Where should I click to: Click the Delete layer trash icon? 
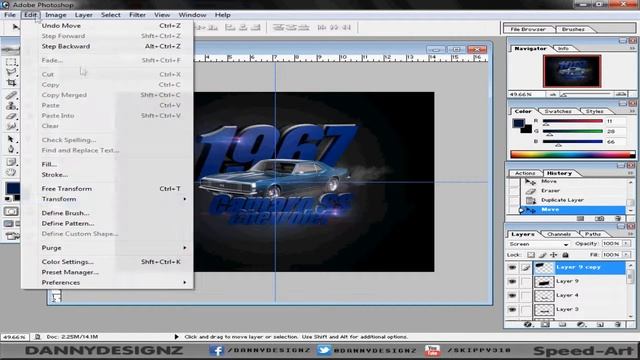(618, 324)
